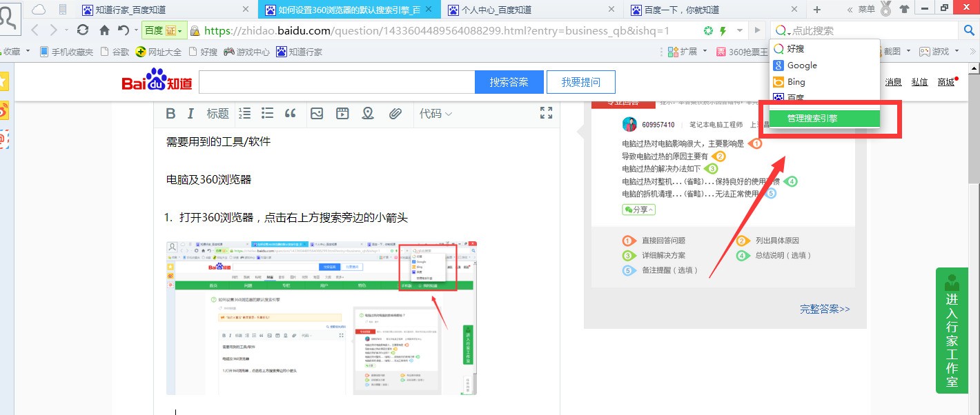Image resolution: width=980 pixels, height=415 pixels.
Task: Click the 我要提问 button
Action: [581, 82]
